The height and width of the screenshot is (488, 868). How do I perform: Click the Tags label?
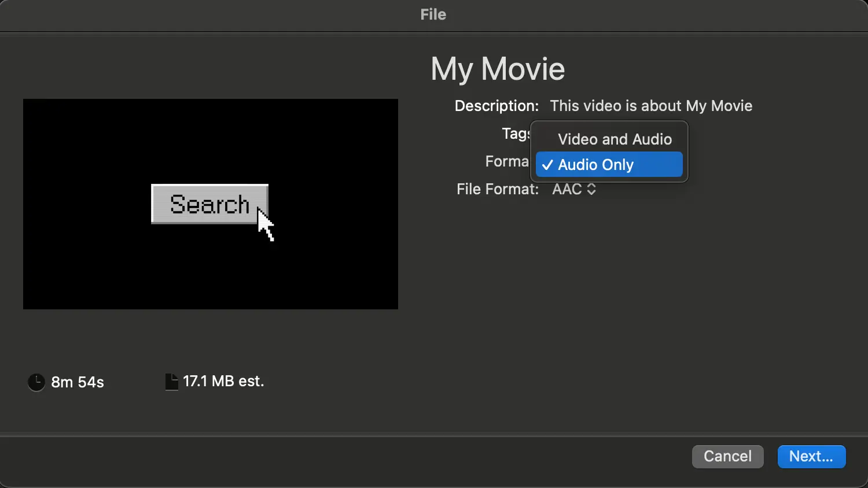(x=515, y=134)
